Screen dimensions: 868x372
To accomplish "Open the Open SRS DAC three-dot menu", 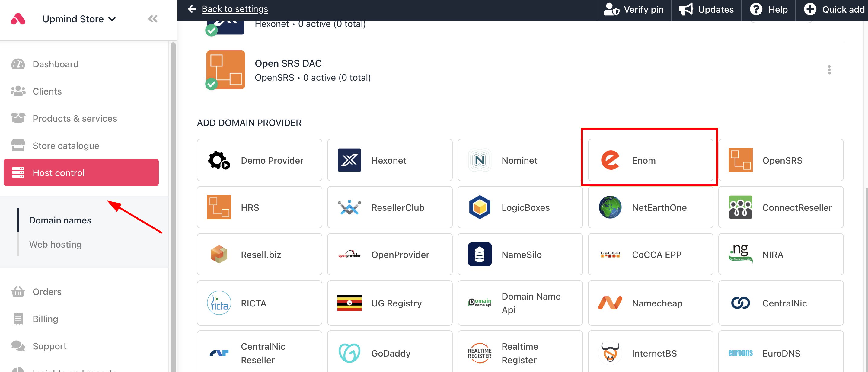I will tap(829, 70).
